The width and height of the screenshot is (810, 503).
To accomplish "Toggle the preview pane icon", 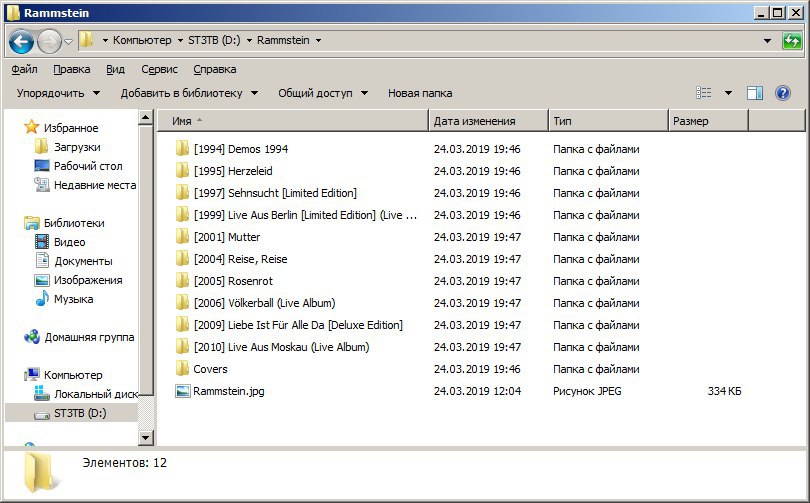I will 755,93.
